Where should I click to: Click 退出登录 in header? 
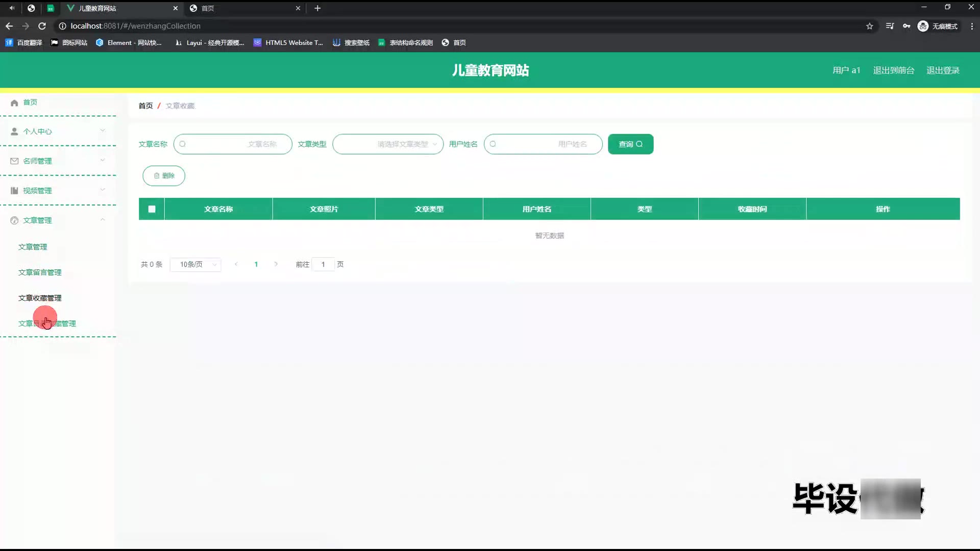click(x=943, y=70)
